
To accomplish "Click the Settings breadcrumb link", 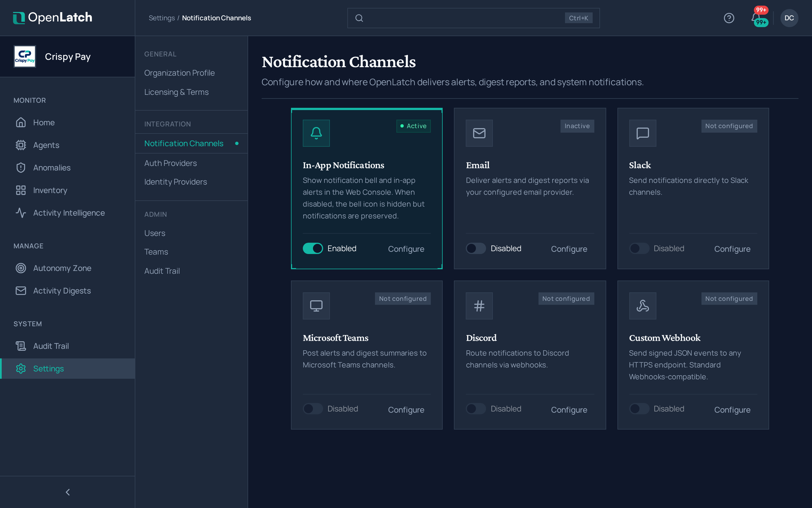I will (162, 18).
